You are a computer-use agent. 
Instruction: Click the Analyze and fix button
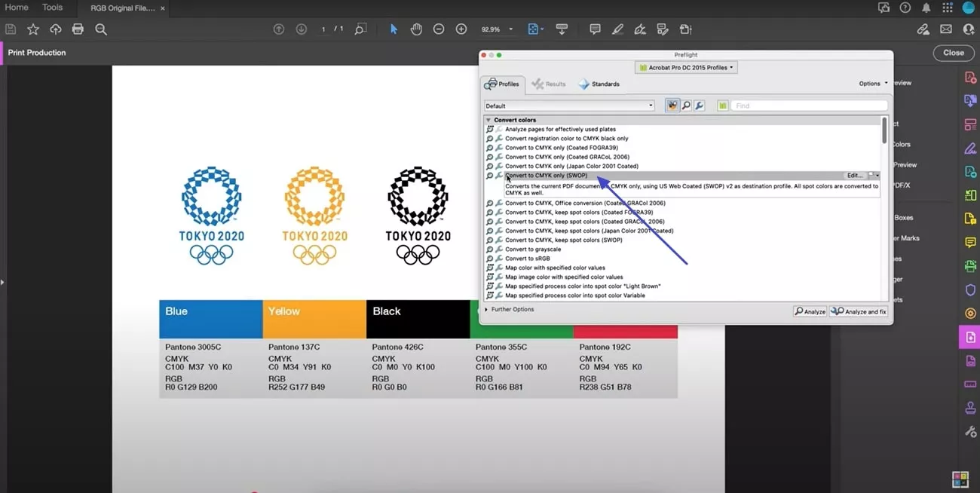click(859, 311)
